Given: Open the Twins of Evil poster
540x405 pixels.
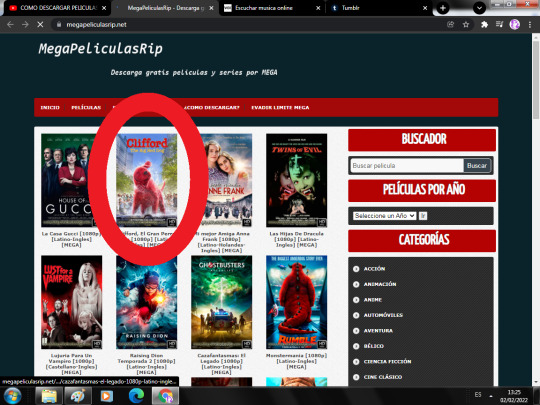Looking at the screenshot, I should (297, 180).
